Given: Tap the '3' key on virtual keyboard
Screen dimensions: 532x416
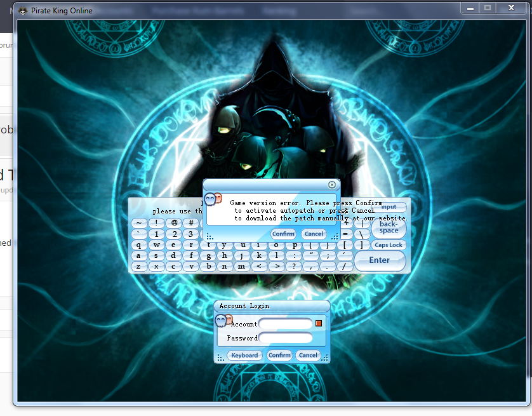Looking at the screenshot, I should 191,234.
